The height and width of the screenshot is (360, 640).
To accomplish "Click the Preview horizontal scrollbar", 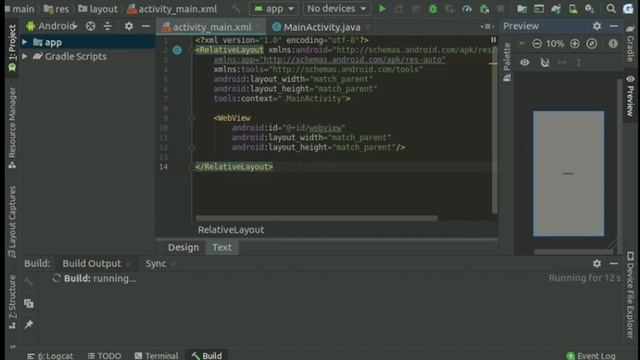I will pos(573,252).
